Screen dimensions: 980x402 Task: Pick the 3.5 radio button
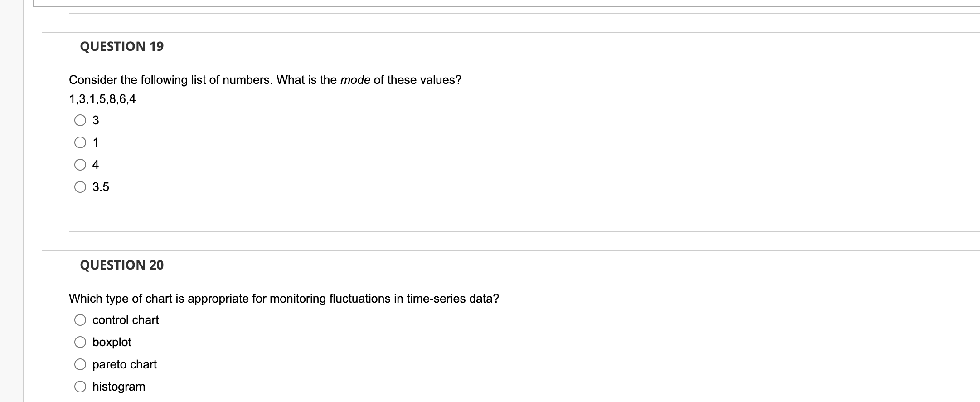(x=80, y=187)
